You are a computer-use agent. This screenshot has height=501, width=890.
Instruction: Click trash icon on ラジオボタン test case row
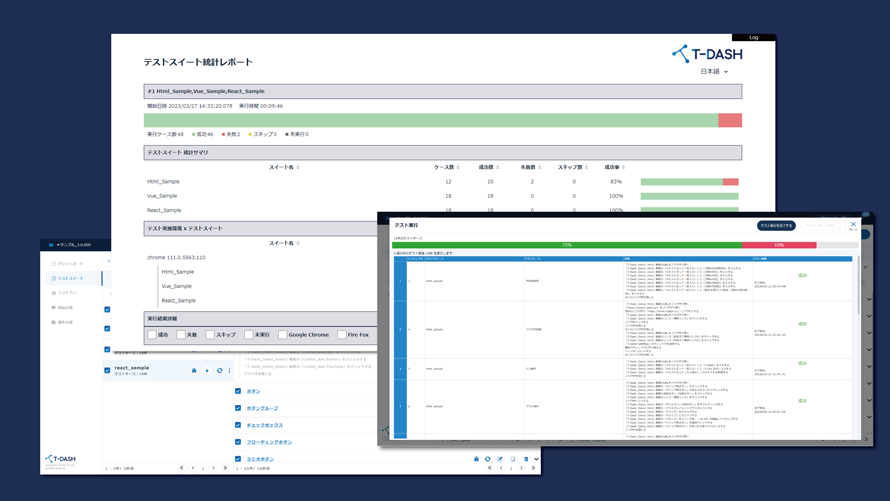(526, 458)
